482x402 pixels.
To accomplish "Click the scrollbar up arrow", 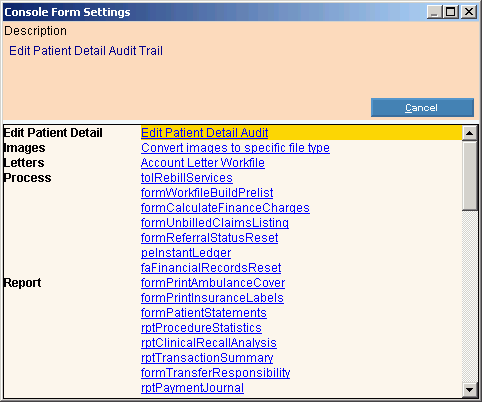I will pyautogui.click(x=470, y=133).
